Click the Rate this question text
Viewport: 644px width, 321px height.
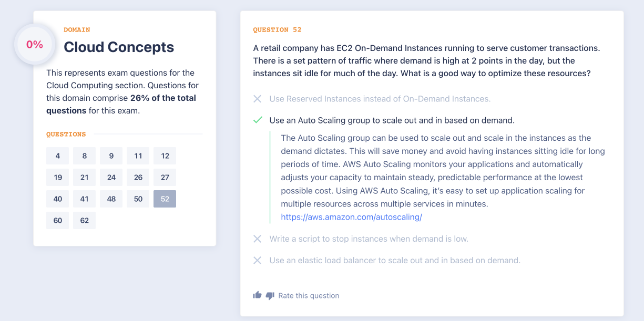click(x=309, y=296)
